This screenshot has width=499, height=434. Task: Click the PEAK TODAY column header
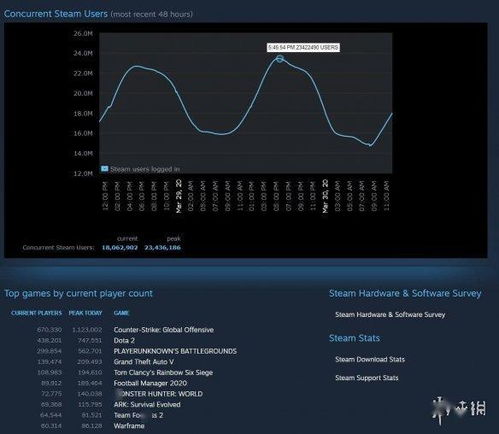click(x=85, y=313)
